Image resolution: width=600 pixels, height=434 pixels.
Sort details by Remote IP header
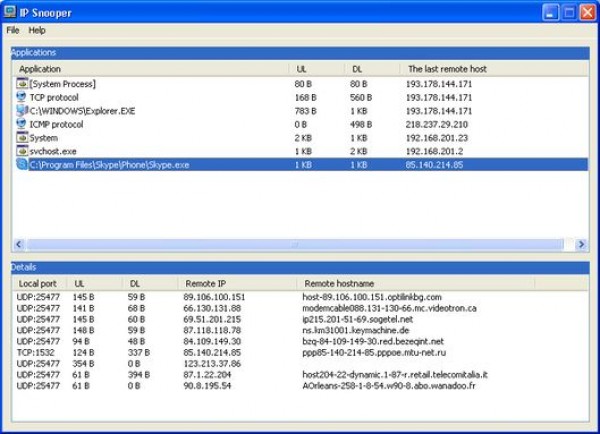[237, 284]
